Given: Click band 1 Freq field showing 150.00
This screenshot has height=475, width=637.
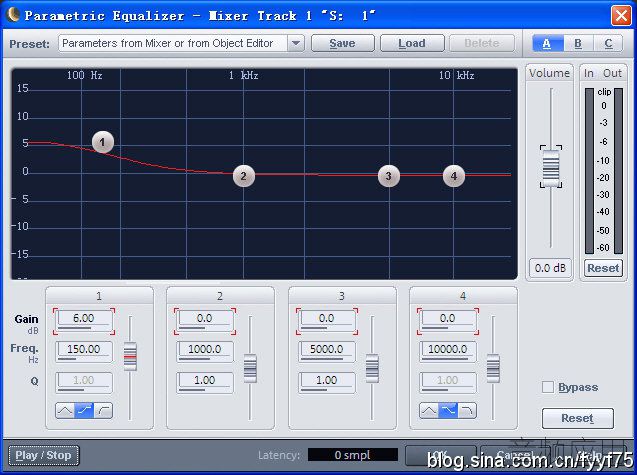Looking at the screenshot, I should 84,351.
